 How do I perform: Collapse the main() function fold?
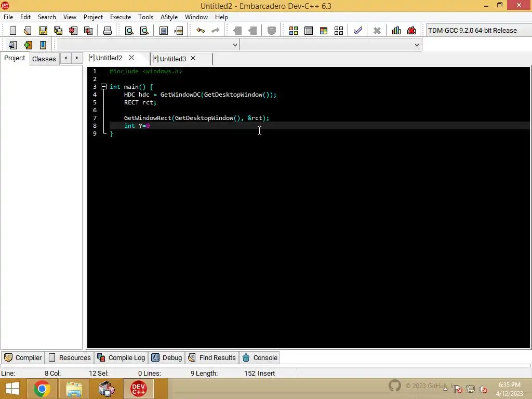point(104,87)
